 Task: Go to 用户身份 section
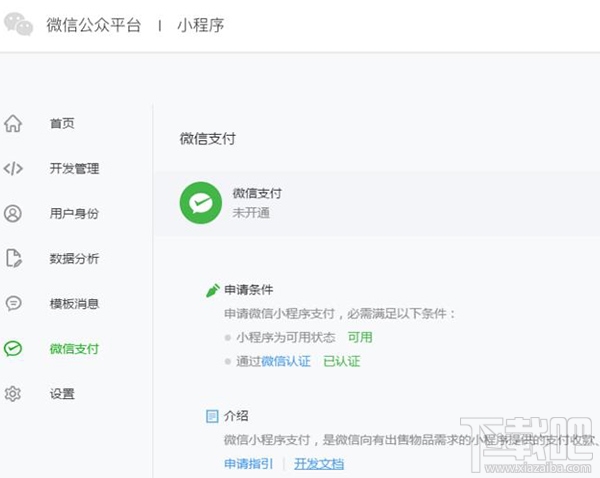(74, 214)
